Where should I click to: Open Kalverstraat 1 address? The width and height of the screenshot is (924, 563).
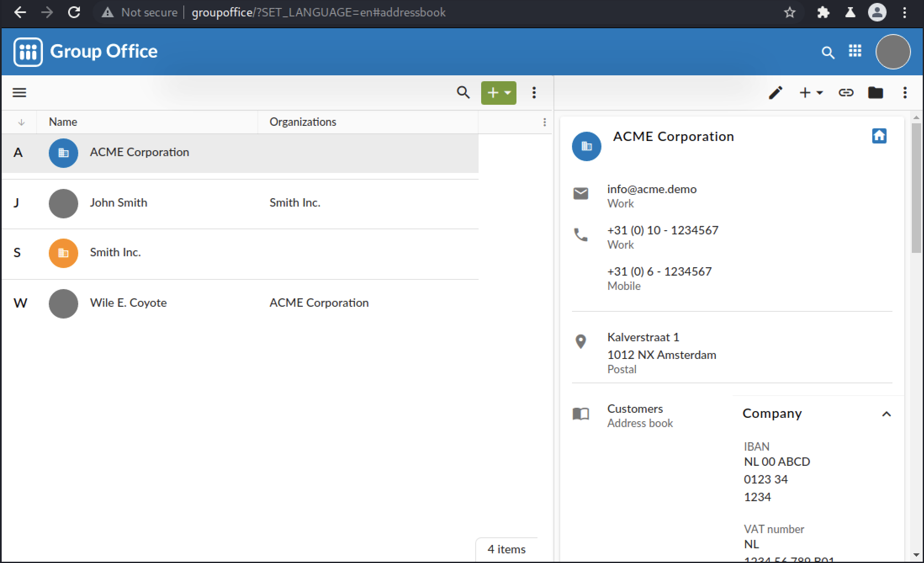tap(643, 337)
